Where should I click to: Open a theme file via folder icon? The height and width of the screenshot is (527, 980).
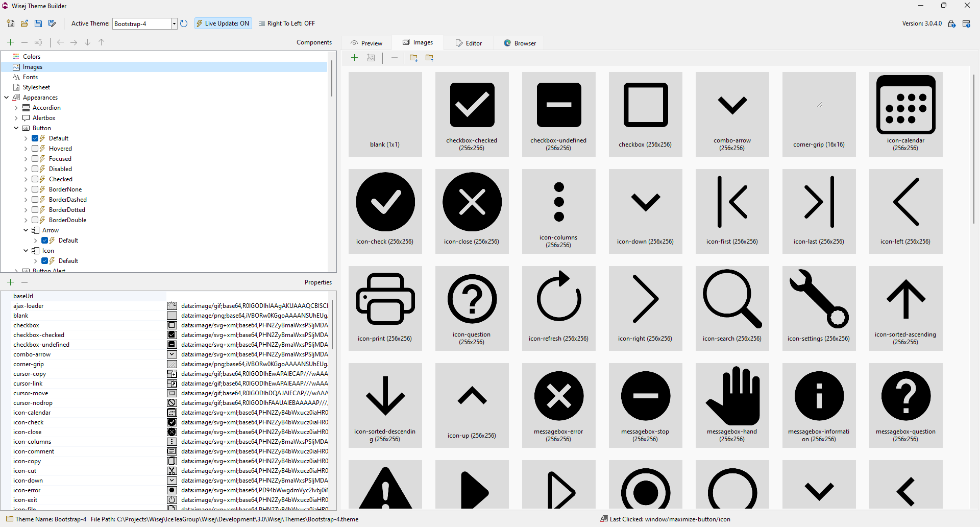click(24, 23)
